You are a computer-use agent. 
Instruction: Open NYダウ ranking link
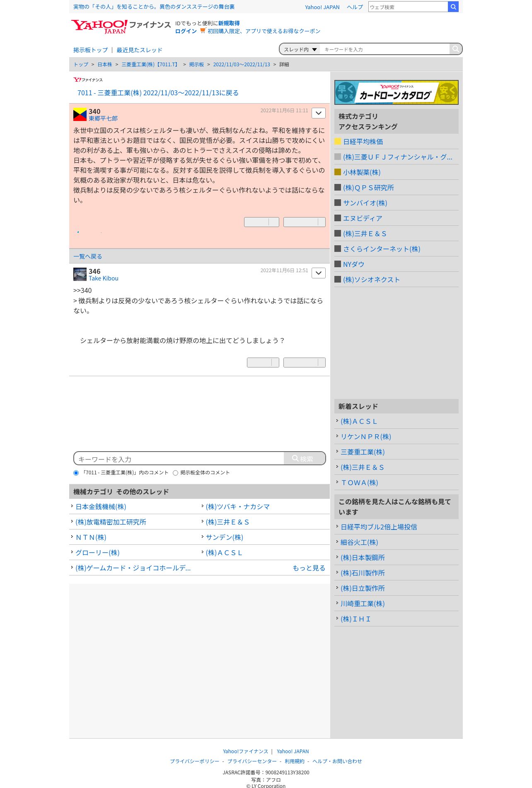[x=353, y=264]
